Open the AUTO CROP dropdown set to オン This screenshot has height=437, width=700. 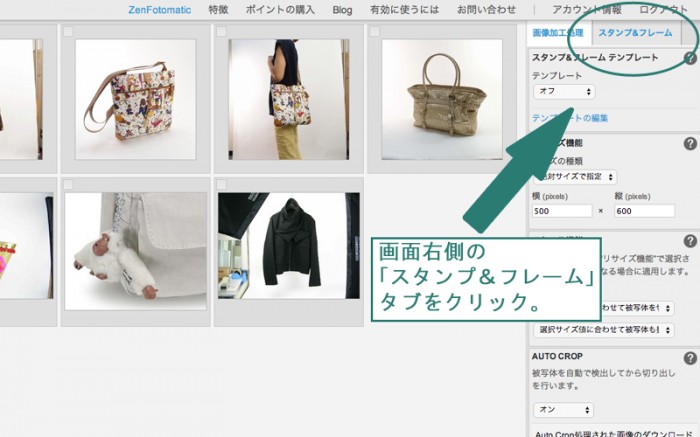563,410
